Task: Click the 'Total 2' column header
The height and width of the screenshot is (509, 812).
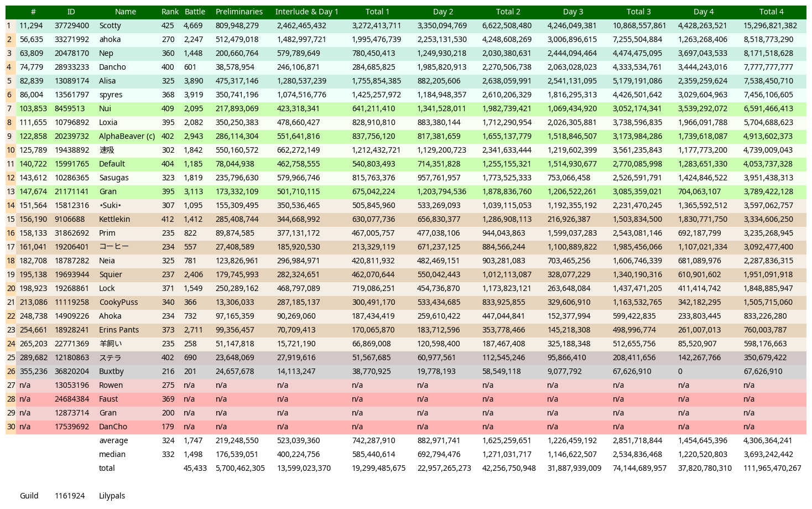Action: click(508, 12)
